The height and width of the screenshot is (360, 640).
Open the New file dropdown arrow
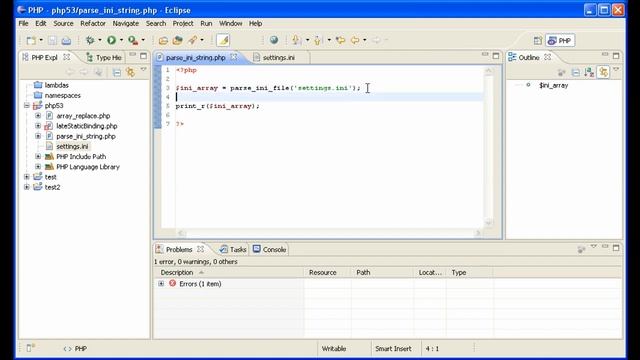pos(41,40)
